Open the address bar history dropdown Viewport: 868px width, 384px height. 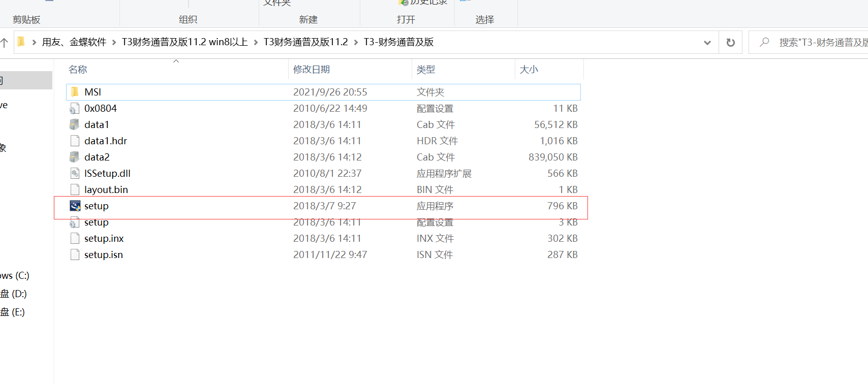pos(707,43)
